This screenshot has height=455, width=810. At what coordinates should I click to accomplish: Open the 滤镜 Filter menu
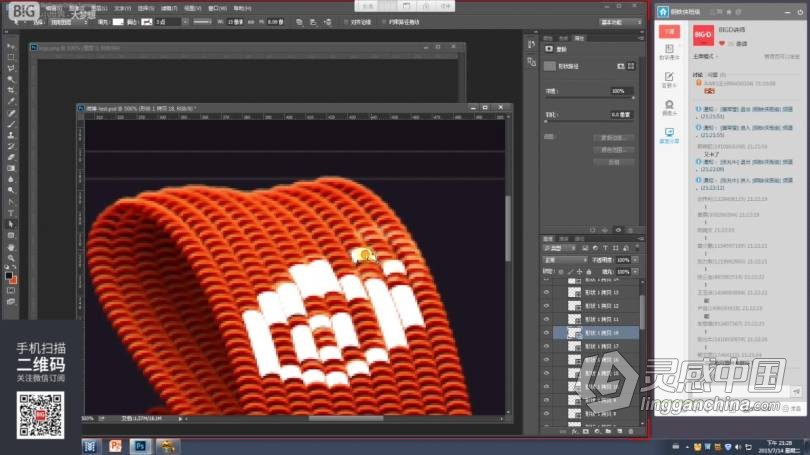coord(169,8)
